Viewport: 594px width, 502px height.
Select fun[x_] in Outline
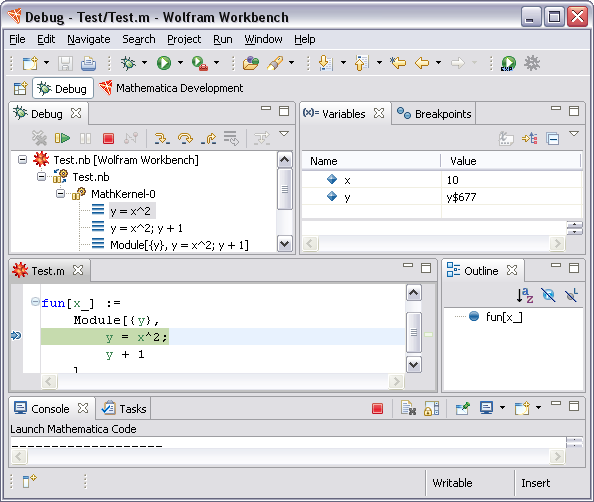click(504, 317)
